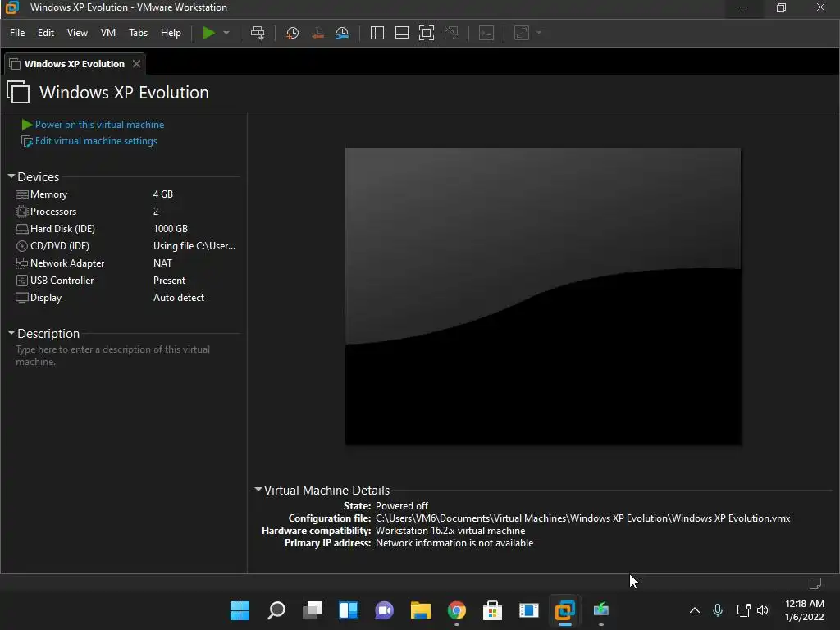Click the Using file C:\User... value

click(x=194, y=246)
